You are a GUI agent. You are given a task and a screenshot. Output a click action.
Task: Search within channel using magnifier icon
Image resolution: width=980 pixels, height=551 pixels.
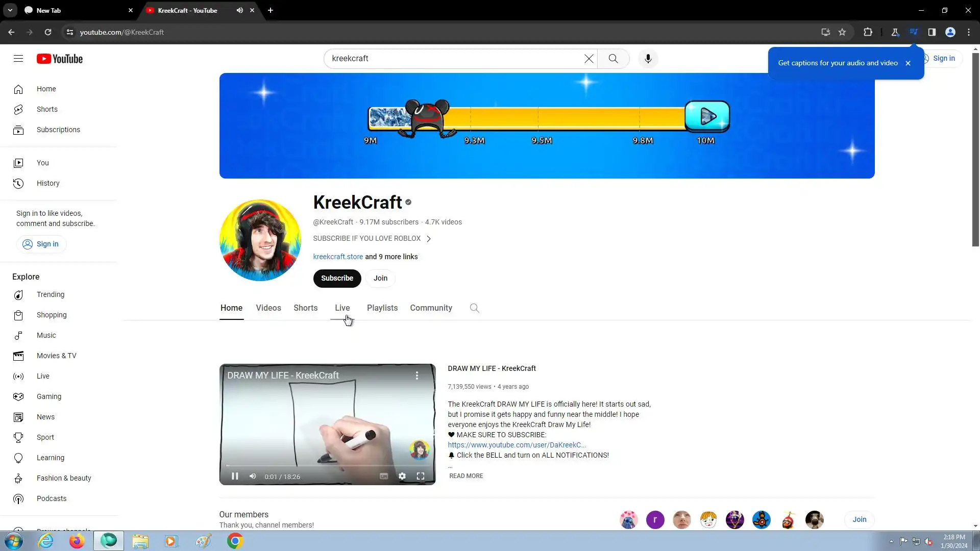[x=474, y=308]
